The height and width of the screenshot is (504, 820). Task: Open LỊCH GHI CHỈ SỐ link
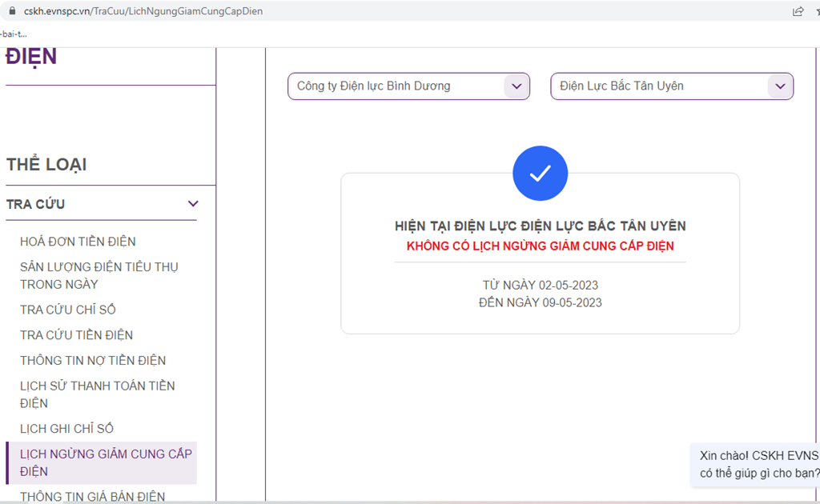67,429
